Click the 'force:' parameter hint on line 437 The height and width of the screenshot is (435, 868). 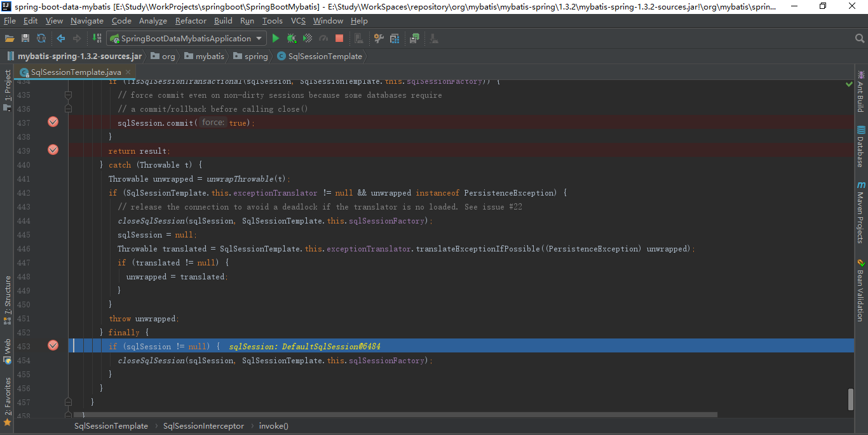[x=214, y=123]
